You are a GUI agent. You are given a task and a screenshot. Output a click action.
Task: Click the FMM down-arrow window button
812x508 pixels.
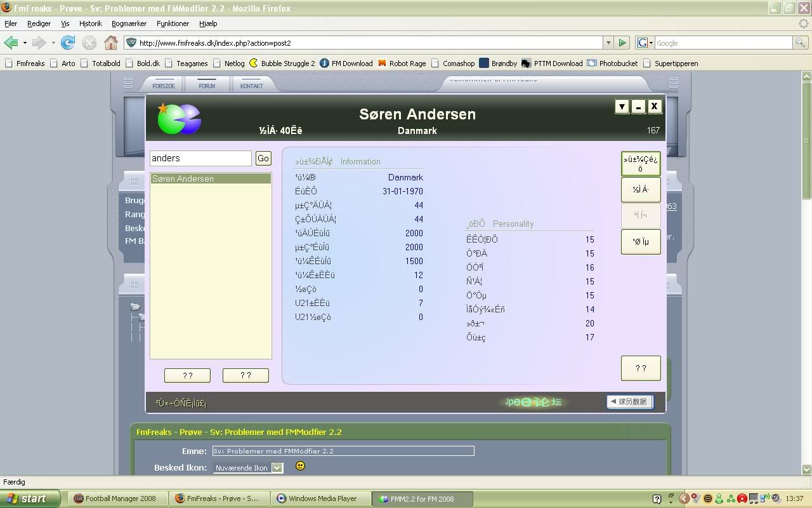tap(622, 107)
